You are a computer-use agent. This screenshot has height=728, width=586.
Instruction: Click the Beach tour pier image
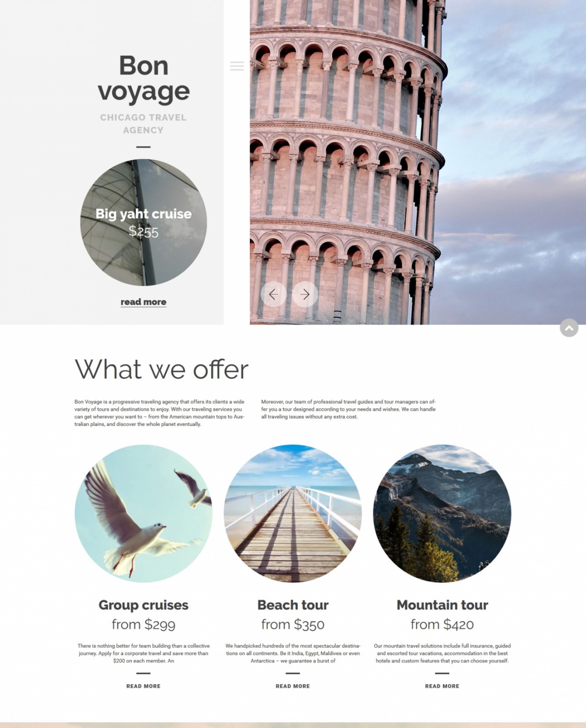pyautogui.click(x=293, y=514)
